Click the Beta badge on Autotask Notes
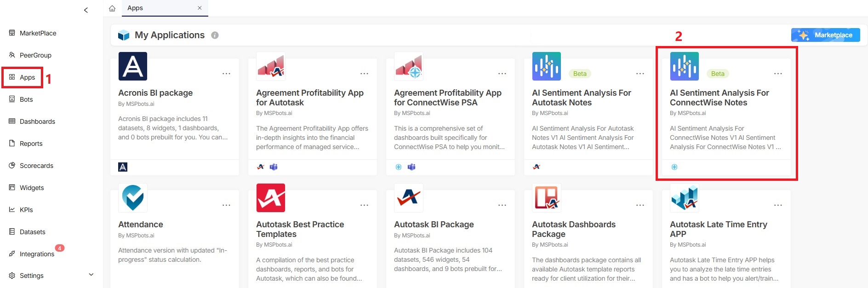868x288 pixels. tap(580, 74)
